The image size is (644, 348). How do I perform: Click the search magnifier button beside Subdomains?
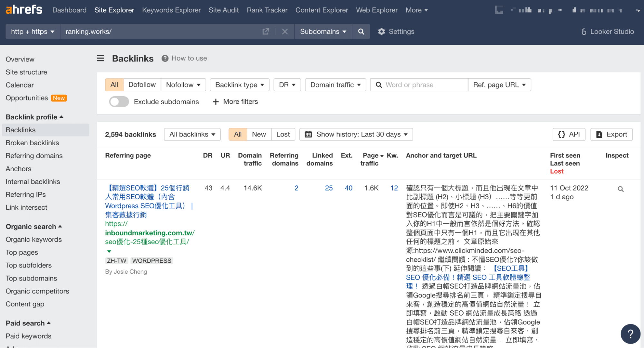click(361, 32)
